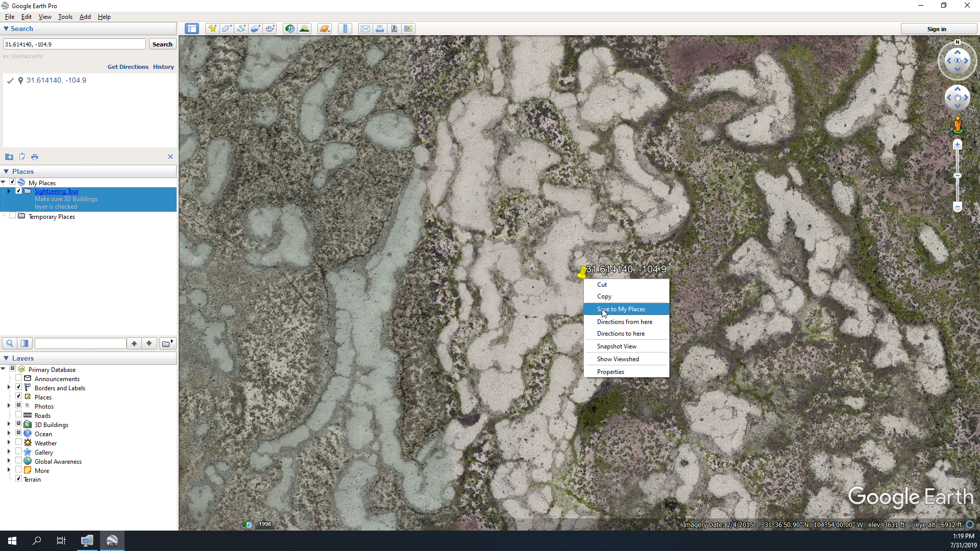980x551 pixels.
Task: Expand the Sightseeing Tour folder
Action: (x=9, y=191)
